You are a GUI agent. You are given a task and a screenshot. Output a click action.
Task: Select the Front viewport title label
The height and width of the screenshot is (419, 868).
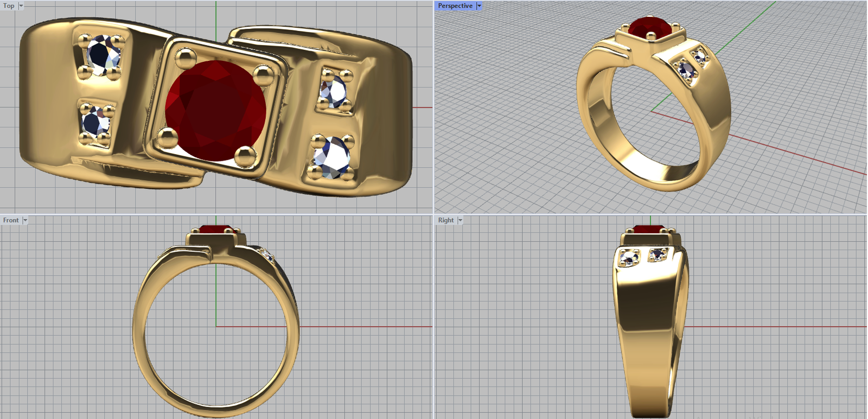[x=10, y=220]
